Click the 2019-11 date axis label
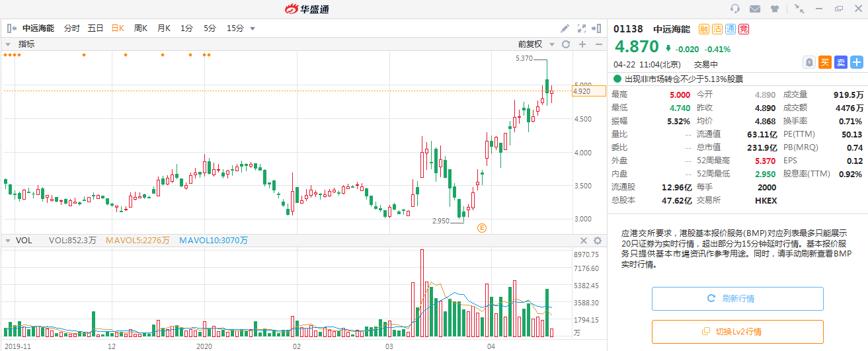The width and height of the screenshot is (868, 351). click(17, 346)
